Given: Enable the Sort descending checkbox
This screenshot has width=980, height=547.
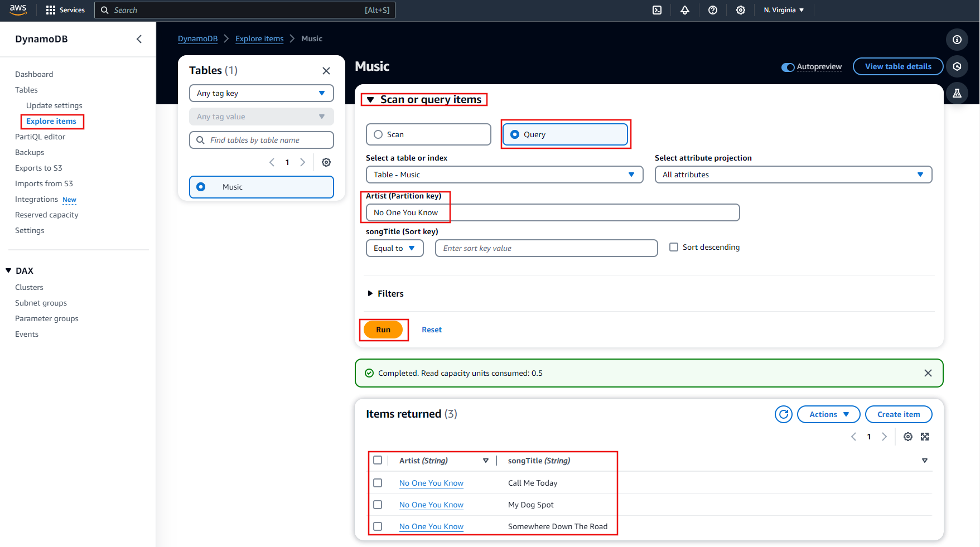Looking at the screenshot, I should pos(674,247).
